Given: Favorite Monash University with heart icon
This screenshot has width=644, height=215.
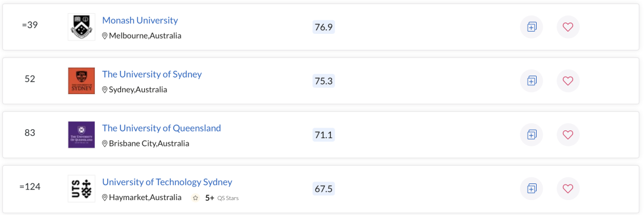Looking at the screenshot, I should (568, 27).
